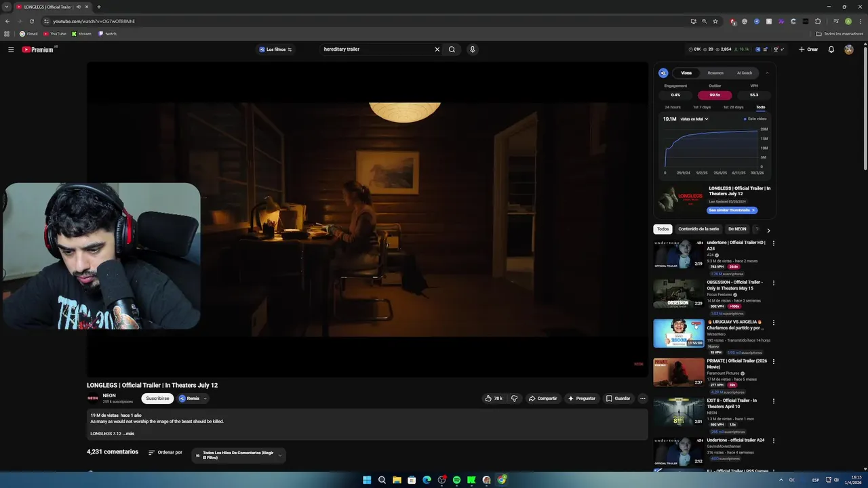Like the video with thumbs up
This screenshot has height=488, width=868.
click(x=494, y=399)
